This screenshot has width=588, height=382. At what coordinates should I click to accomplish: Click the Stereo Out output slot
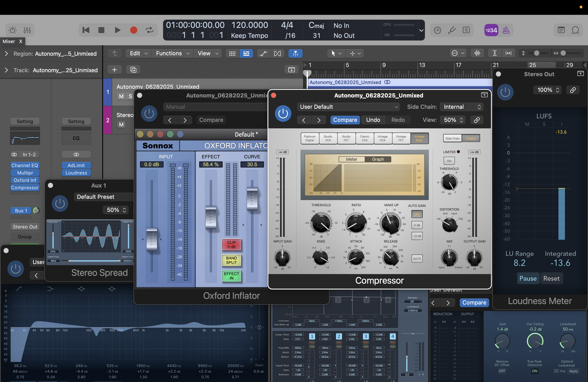pyautogui.click(x=25, y=227)
